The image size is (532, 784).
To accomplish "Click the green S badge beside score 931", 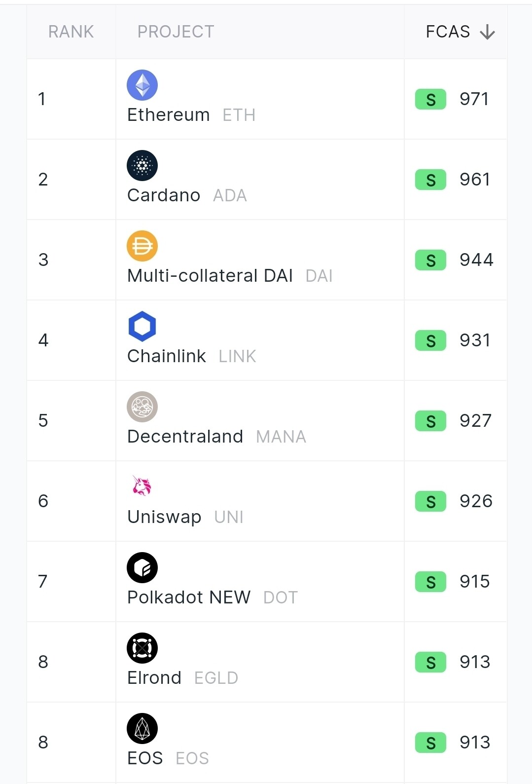I will (430, 340).
